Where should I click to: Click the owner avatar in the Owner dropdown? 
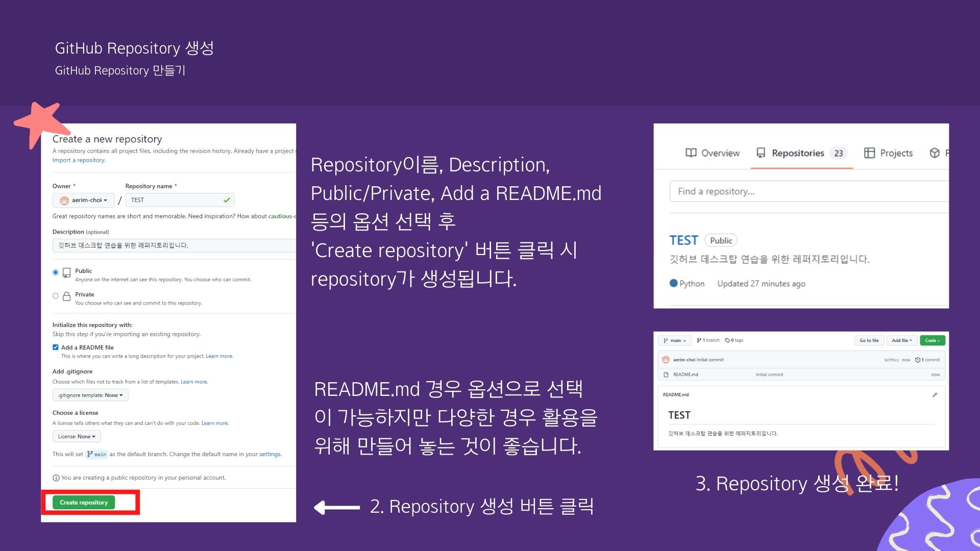coord(64,201)
